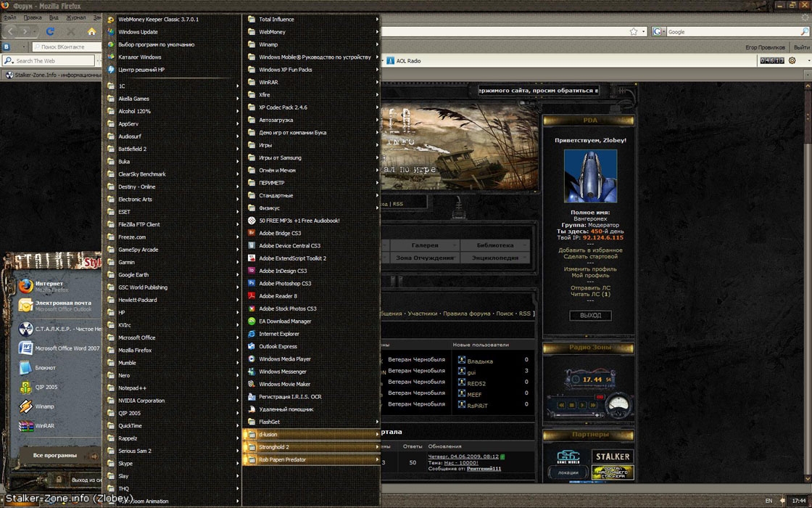The width and height of the screenshot is (812, 508).
Task: Click the Google search input field
Action: click(x=732, y=32)
